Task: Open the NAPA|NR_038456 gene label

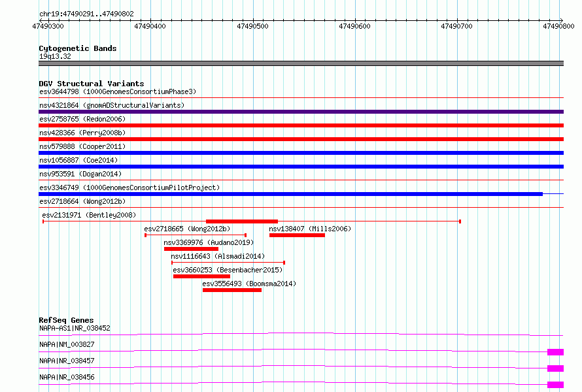Action: tap(67, 377)
